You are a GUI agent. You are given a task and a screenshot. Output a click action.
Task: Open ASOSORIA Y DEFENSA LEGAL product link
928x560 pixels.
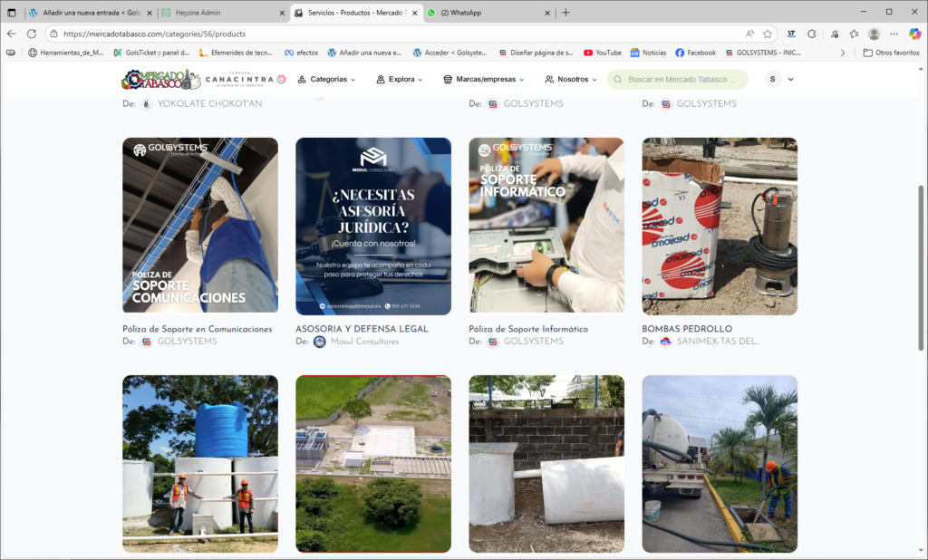362,329
